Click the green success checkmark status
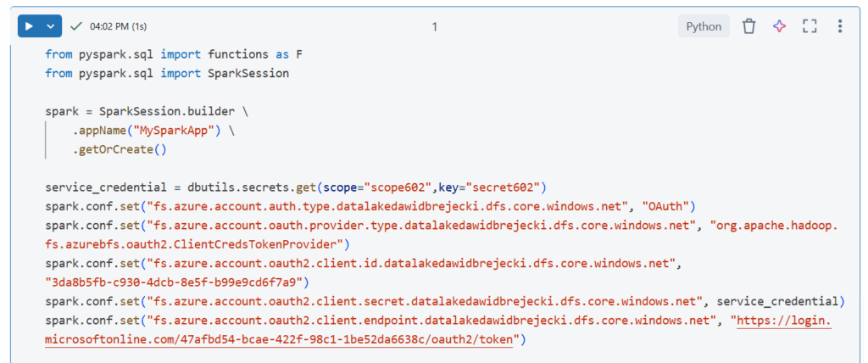 click(76, 26)
